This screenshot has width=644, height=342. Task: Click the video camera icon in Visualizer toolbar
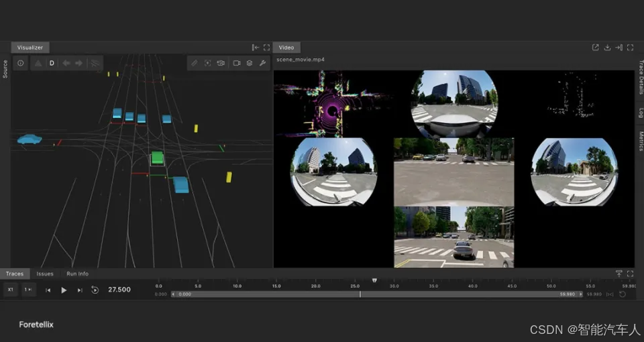point(237,63)
